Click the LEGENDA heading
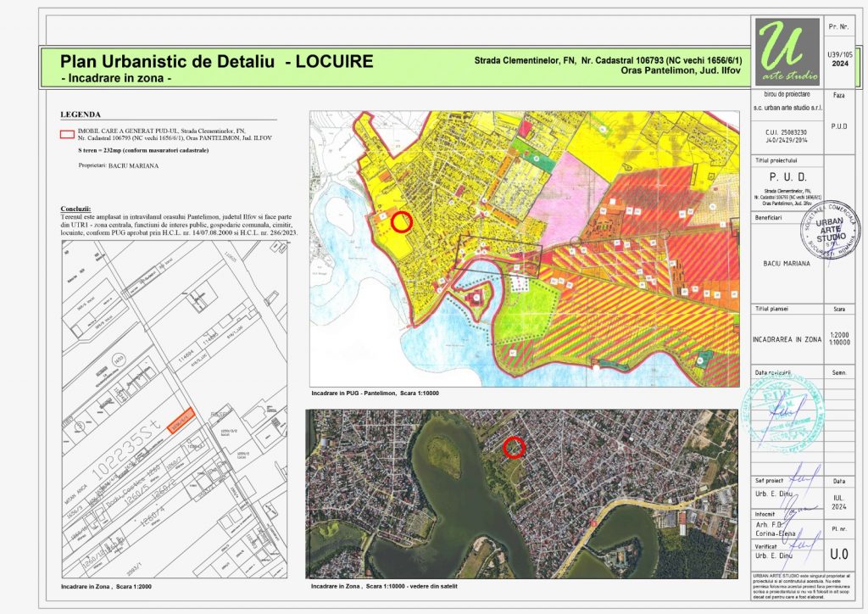Screen dimensions: 868x614 pos(81,114)
